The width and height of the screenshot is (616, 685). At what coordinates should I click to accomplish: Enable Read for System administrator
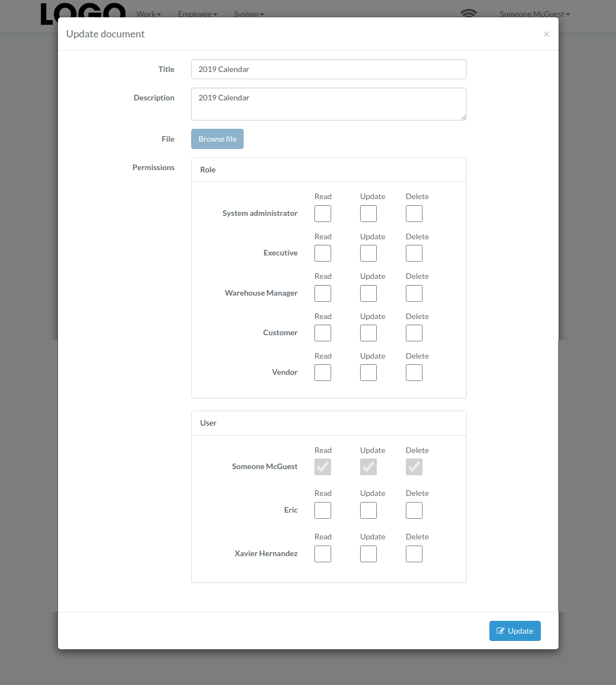[323, 214]
